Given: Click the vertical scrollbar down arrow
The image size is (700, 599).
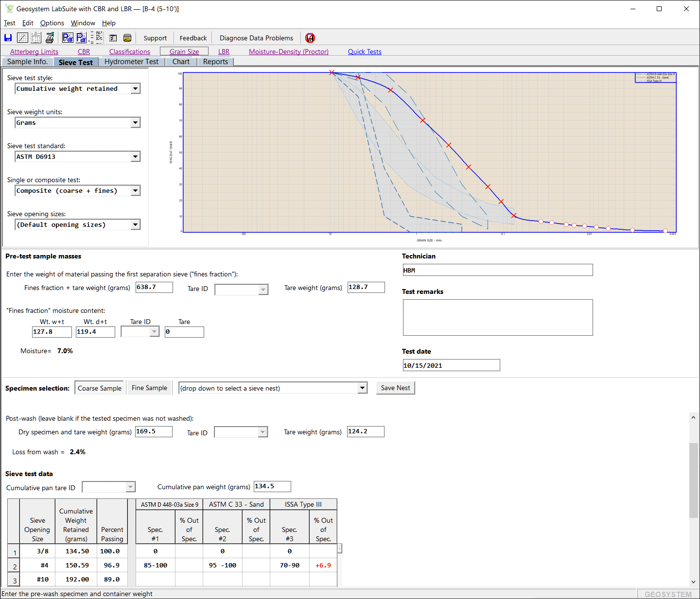Looking at the screenshot, I should 694,582.
